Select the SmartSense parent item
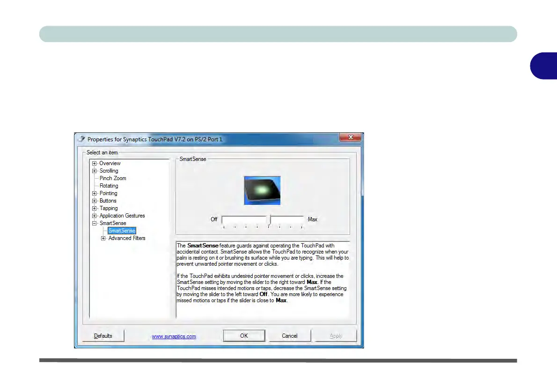This screenshot has width=557, height=392. (x=113, y=223)
